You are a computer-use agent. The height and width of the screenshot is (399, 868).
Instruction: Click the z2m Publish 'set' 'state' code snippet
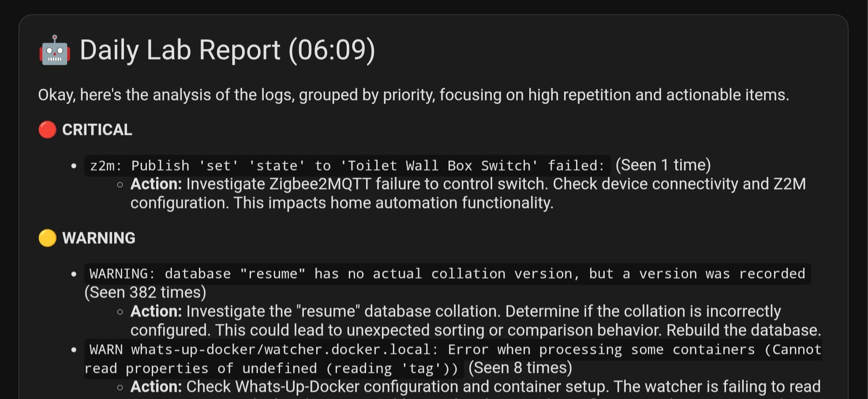[347, 166]
